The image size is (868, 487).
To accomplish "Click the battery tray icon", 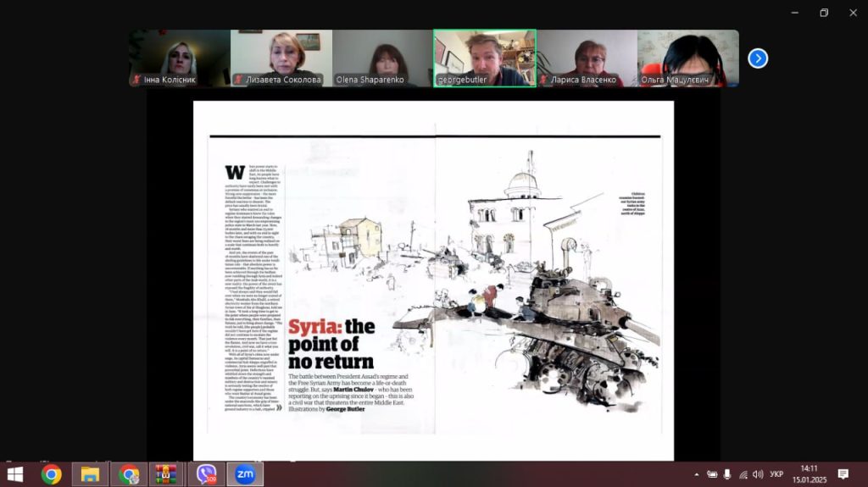I will coord(712,474).
